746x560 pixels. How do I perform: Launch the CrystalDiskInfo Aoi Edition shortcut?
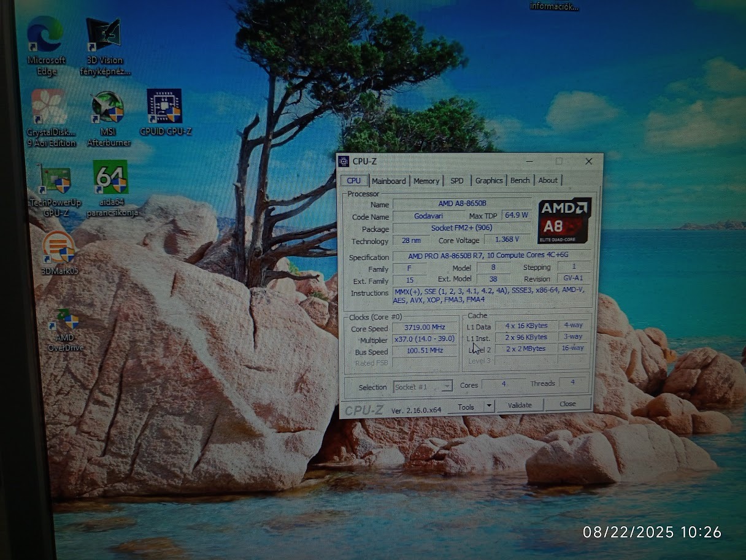tap(51, 118)
